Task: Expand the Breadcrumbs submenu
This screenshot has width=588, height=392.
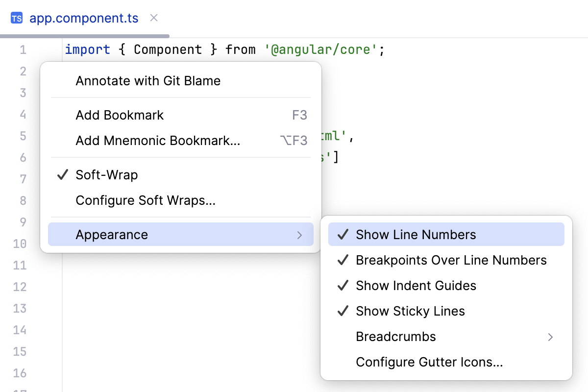Action: pos(395,336)
